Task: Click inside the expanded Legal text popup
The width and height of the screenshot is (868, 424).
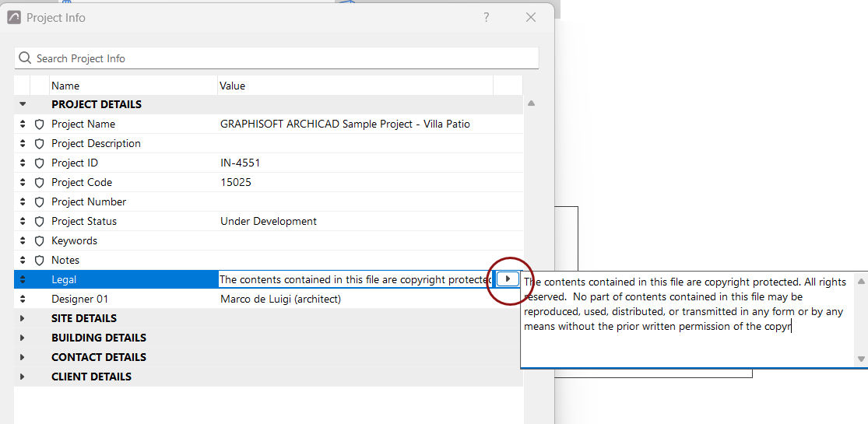Action: (x=687, y=319)
